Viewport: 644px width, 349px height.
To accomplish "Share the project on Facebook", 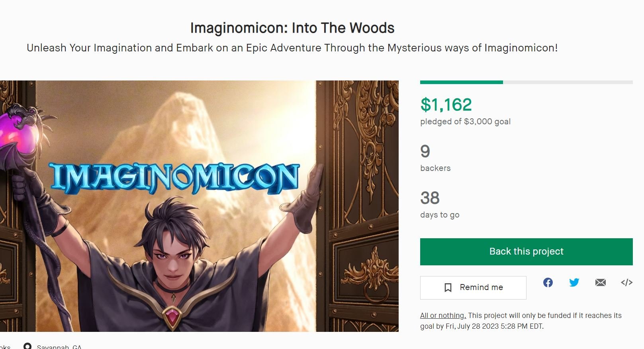I will click(548, 282).
